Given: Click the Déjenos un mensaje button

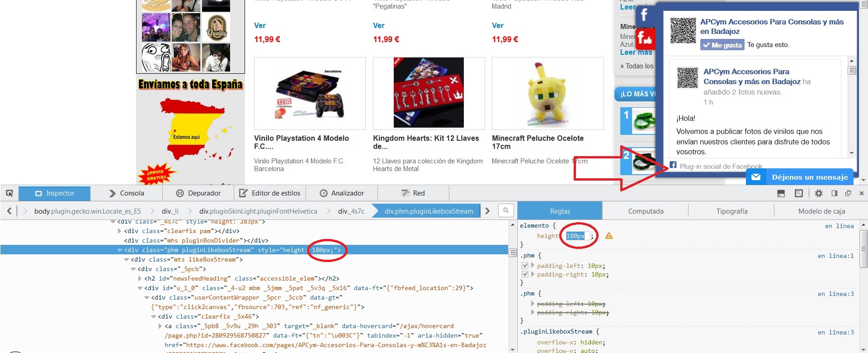Looking at the screenshot, I should click(800, 177).
